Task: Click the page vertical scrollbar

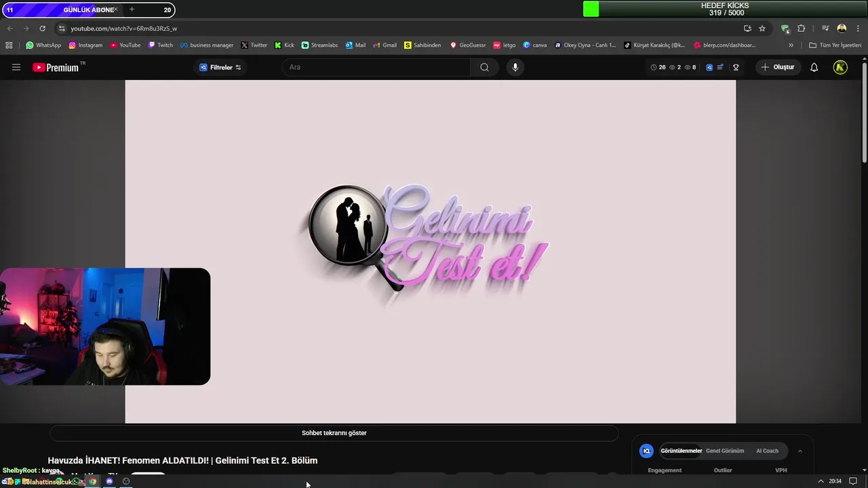Action: click(x=864, y=112)
